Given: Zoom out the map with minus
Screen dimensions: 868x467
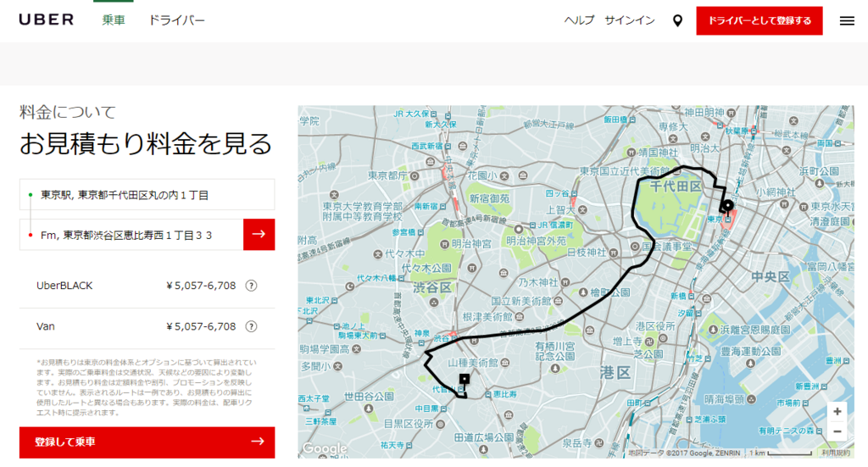Looking at the screenshot, I should [x=837, y=431].
